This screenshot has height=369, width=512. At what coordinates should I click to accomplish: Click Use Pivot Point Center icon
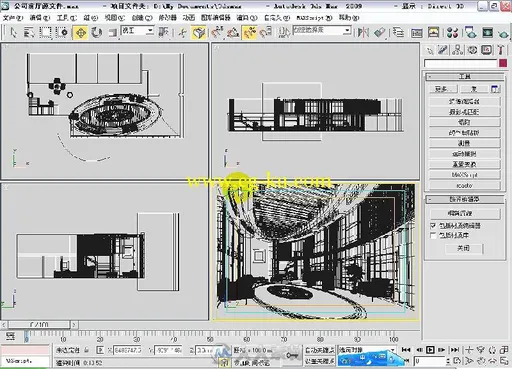click(x=163, y=32)
